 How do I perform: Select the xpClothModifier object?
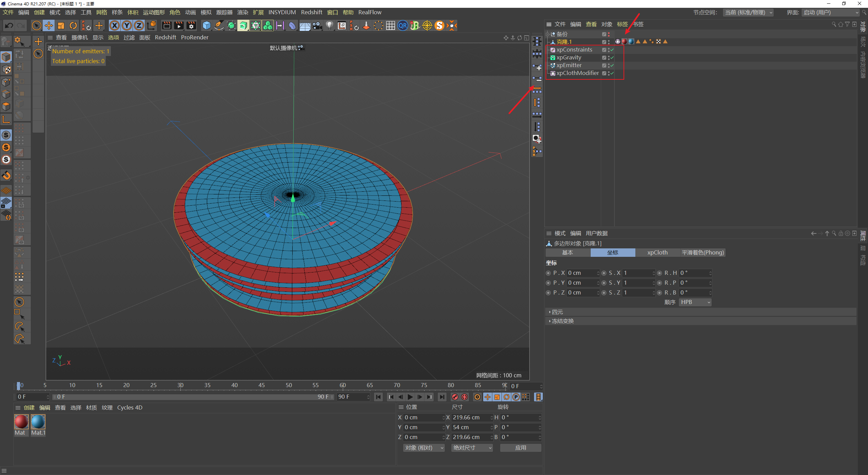tap(577, 73)
